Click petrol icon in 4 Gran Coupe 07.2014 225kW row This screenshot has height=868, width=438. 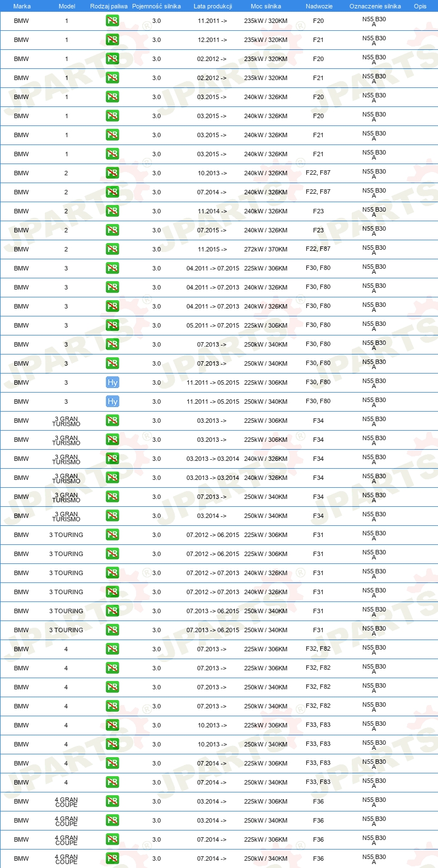pyautogui.click(x=112, y=839)
